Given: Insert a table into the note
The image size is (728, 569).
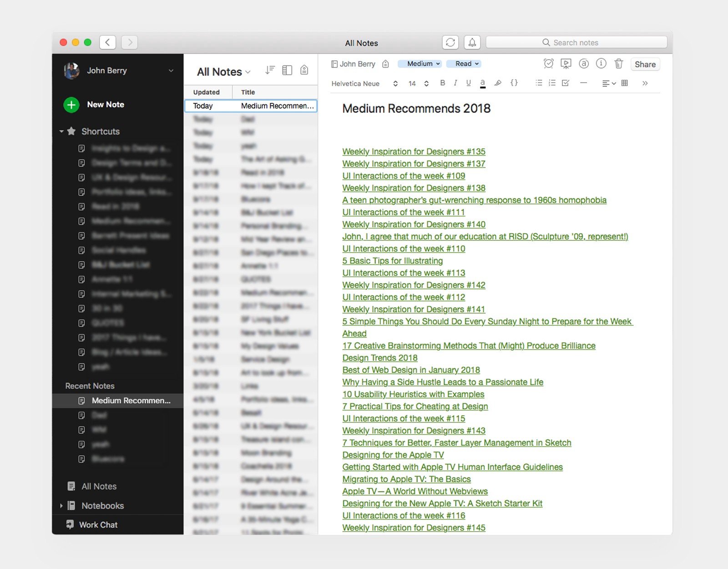Looking at the screenshot, I should pyautogui.click(x=625, y=83).
